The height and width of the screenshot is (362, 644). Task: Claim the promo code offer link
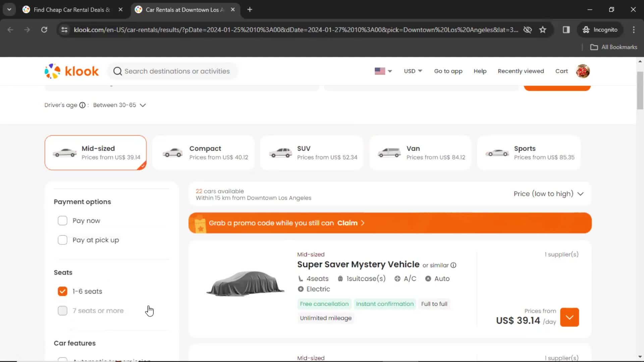point(352,223)
